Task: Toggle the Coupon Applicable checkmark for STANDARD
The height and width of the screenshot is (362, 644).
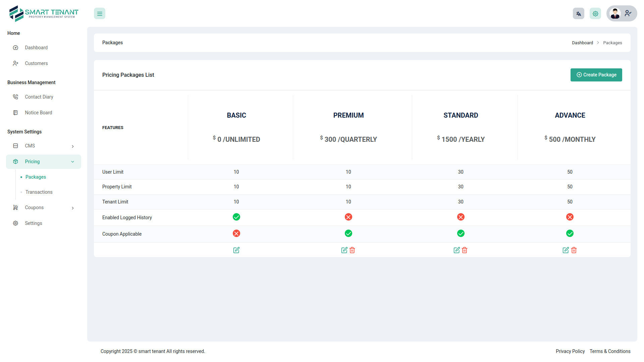Action: pos(461,233)
